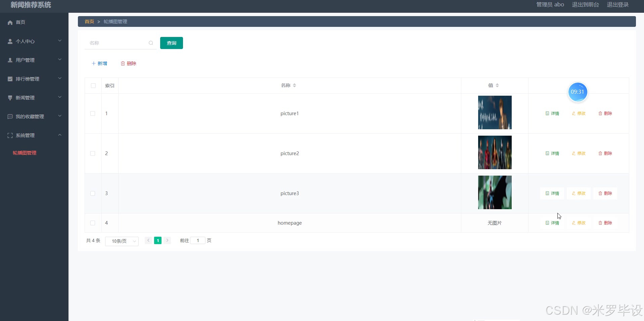Screen dimensions: 644x321
Task: Expand the 排行榜管理 menu chevron
Action: (60, 79)
